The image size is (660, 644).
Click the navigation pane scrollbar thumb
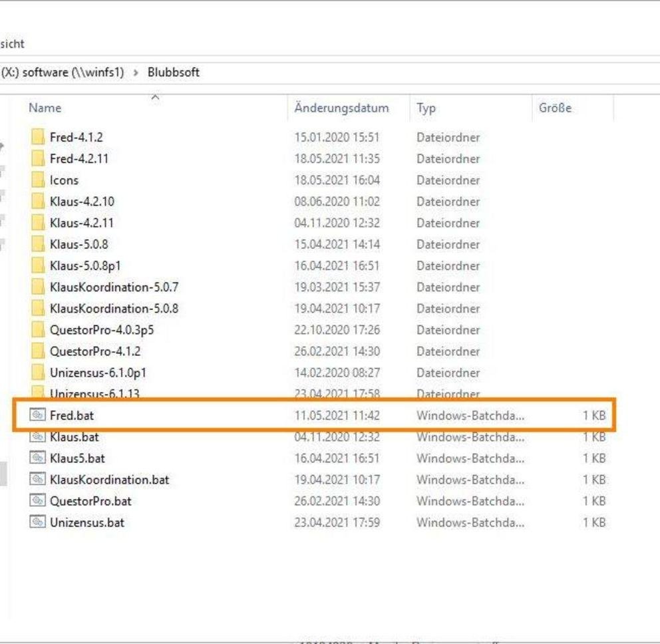click(3, 474)
